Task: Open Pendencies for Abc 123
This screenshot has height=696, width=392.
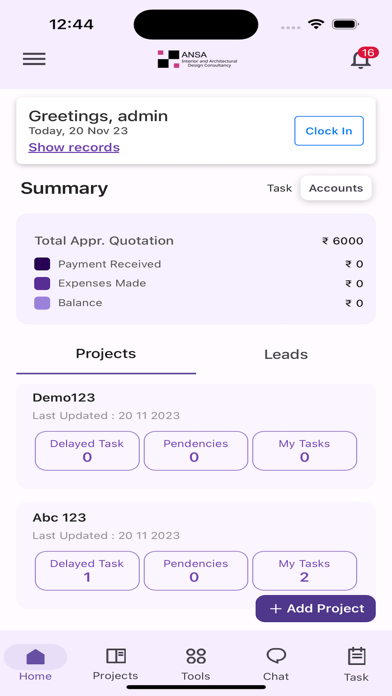Action: 196,571
